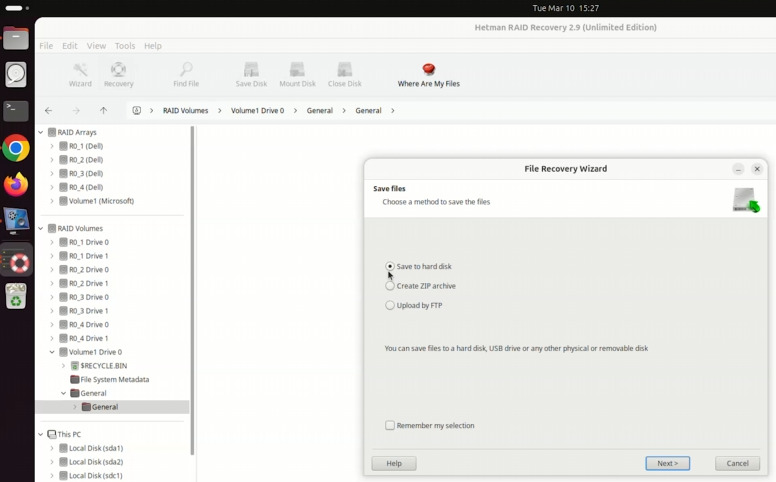Screen dimensions: 776x482
Task: Collapse the This PC tree node
Action: (x=41, y=434)
